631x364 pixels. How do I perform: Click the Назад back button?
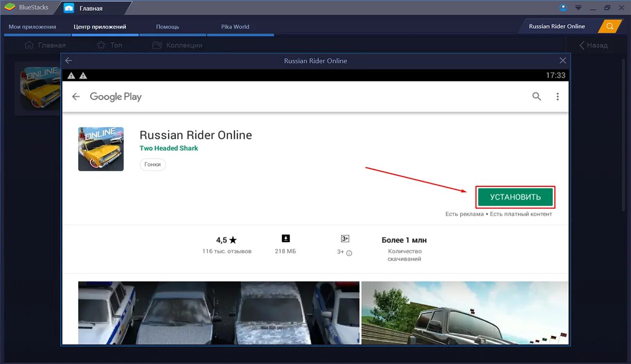point(593,45)
